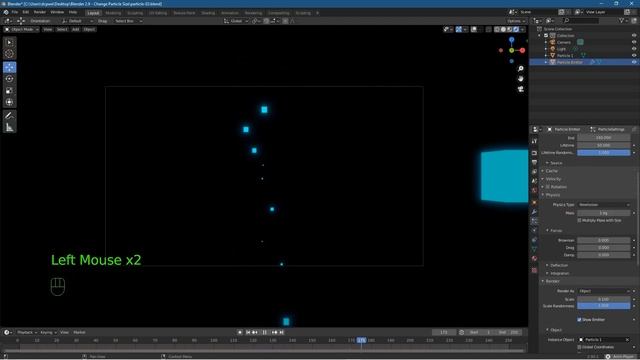Activate the Move tool
The width and height of the screenshot is (640, 360).
click(x=9, y=67)
